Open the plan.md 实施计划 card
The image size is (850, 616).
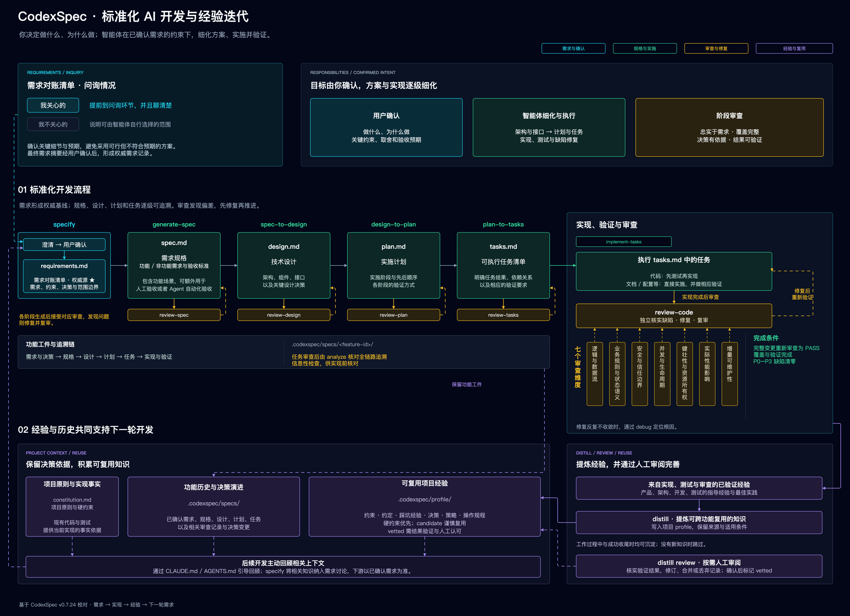(x=394, y=265)
